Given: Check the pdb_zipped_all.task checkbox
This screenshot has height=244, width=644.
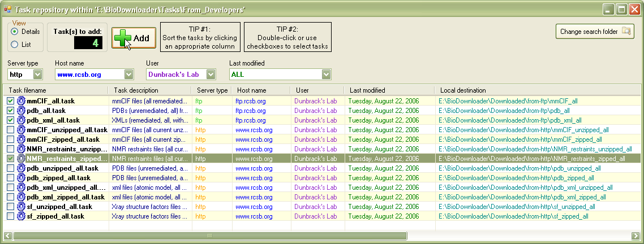Looking at the screenshot, I should point(10,178).
